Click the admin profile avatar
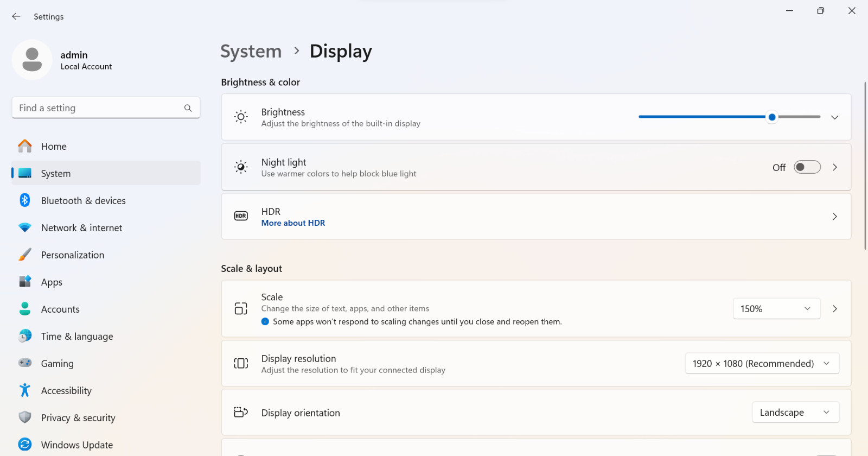The image size is (868, 456). 32,60
